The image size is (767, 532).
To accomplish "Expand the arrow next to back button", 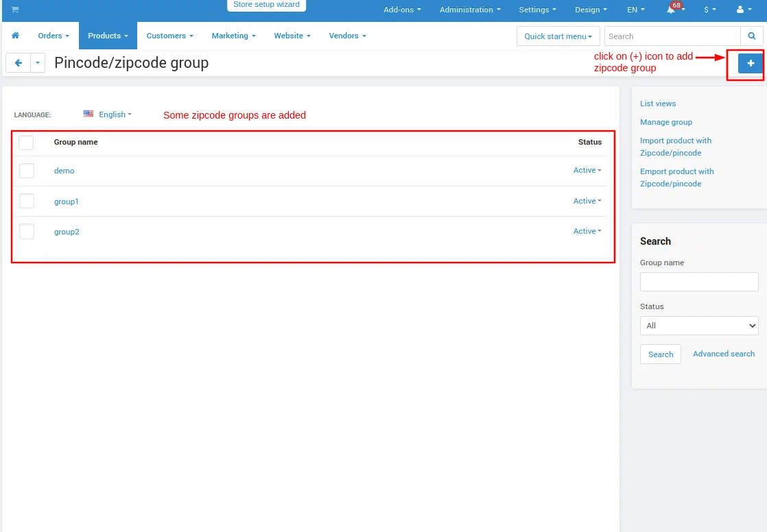I will (38, 63).
